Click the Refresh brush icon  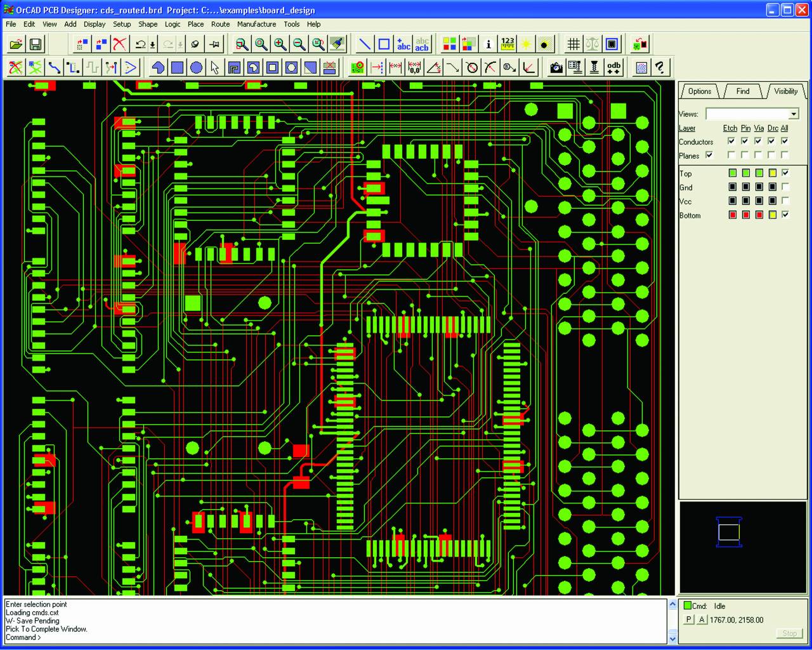pyautogui.click(x=337, y=44)
